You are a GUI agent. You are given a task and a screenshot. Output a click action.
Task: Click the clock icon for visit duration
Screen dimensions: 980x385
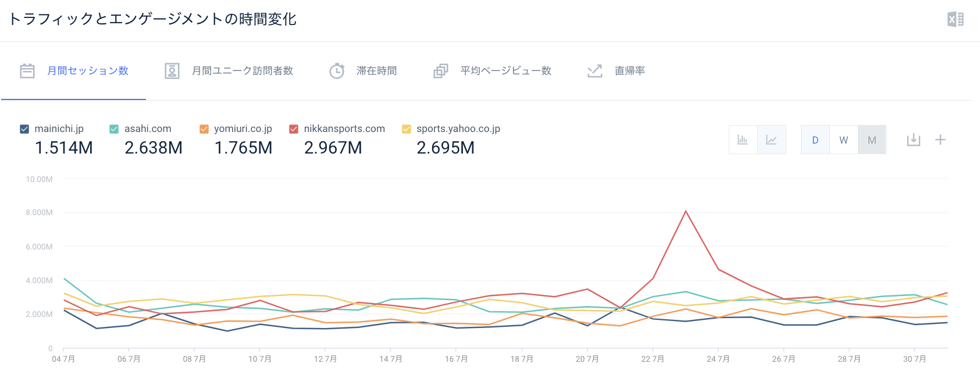click(337, 71)
